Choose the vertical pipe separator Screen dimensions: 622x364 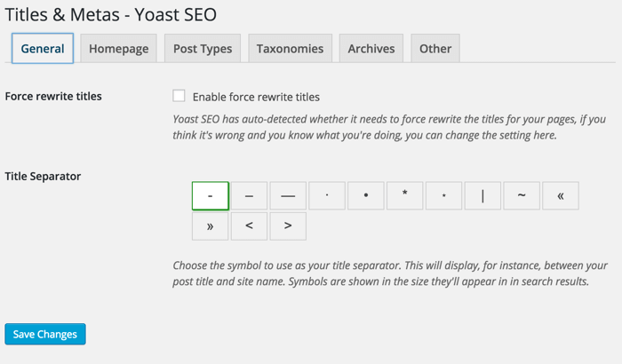point(482,195)
